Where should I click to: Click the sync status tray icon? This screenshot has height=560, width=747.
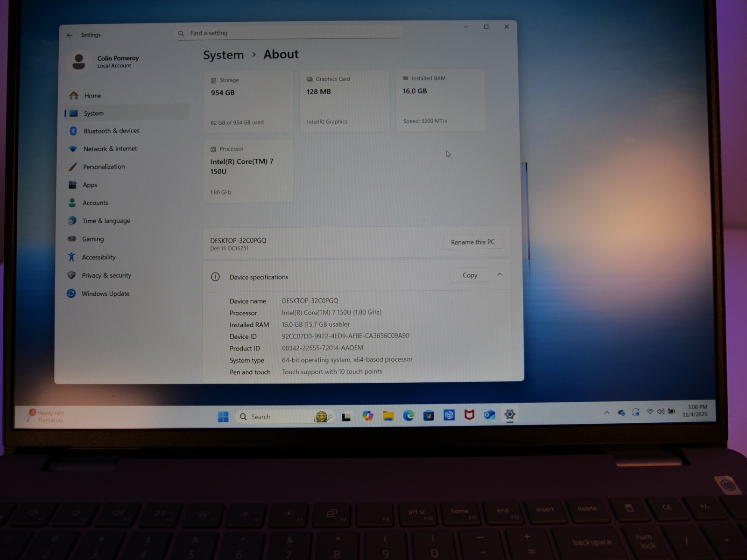(636, 412)
